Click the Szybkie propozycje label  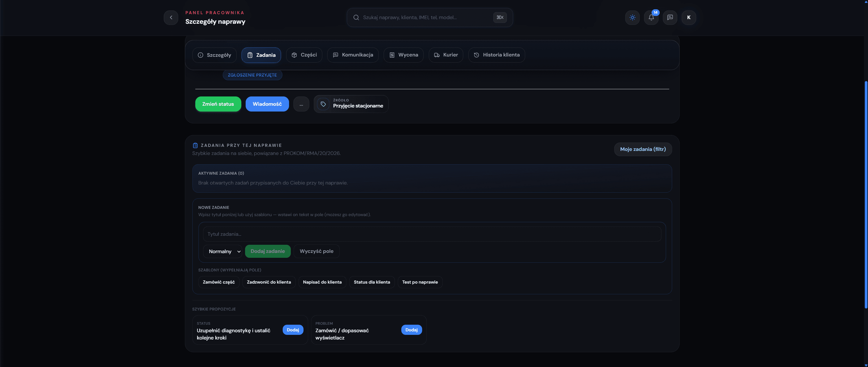tap(214, 309)
